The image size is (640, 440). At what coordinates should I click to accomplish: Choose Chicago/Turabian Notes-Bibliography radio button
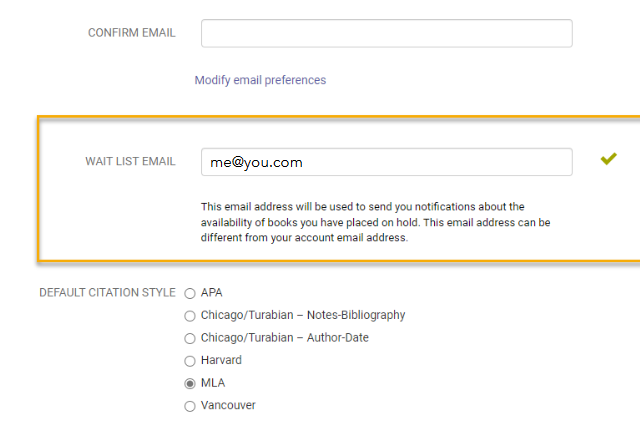click(190, 316)
